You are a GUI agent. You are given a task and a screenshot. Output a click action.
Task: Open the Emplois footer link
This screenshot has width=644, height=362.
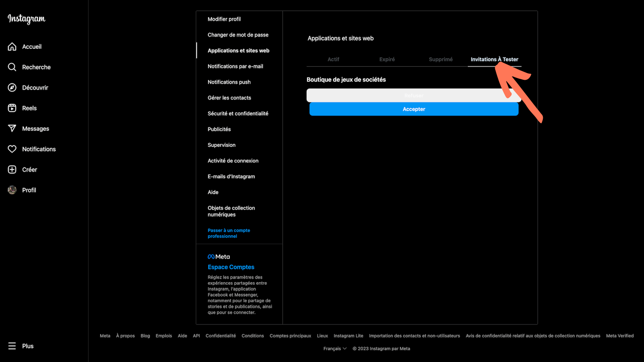tap(164, 336)
